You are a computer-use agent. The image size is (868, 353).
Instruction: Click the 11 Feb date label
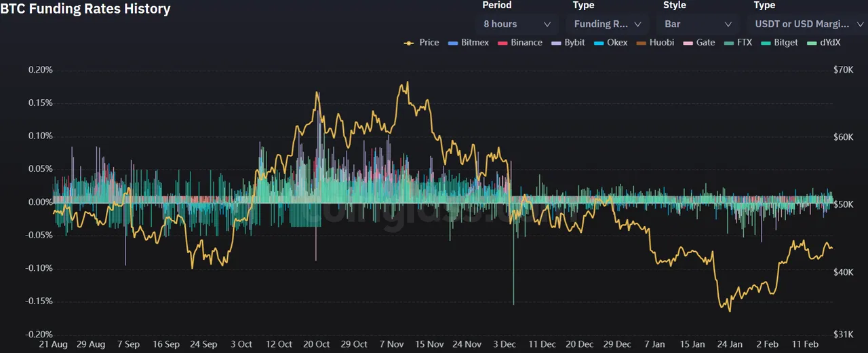point(804,345)
